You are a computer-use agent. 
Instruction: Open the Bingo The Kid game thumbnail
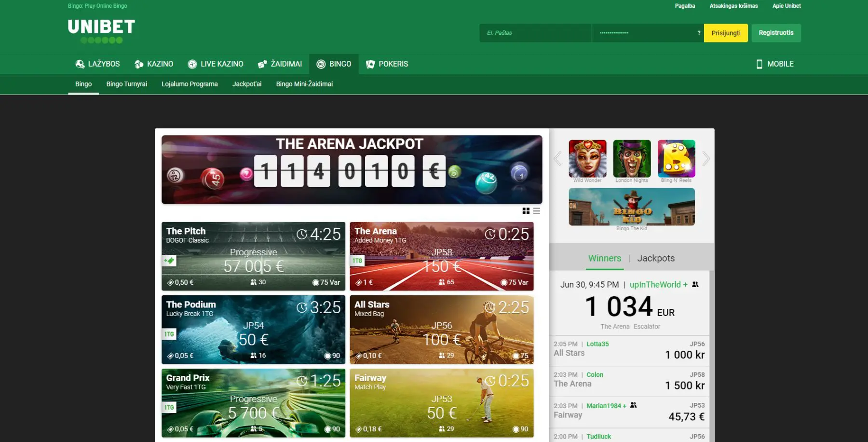coord(632,207)
